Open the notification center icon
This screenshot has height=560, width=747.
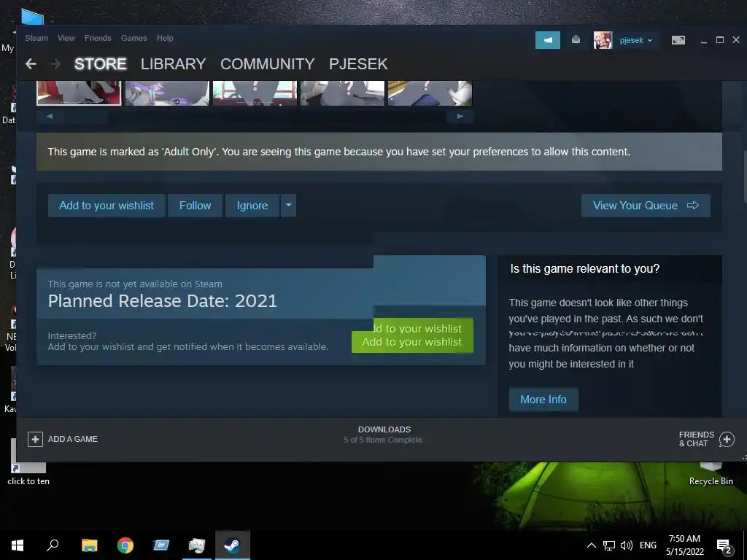click(x=724, y=546)
